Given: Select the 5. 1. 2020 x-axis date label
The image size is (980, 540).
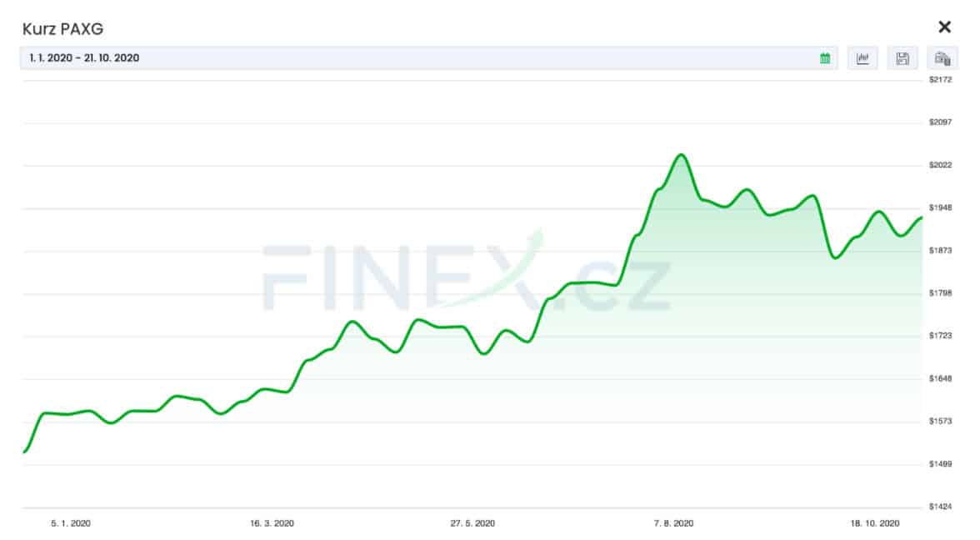Looking at the screenshot, I should pos(71,523).
